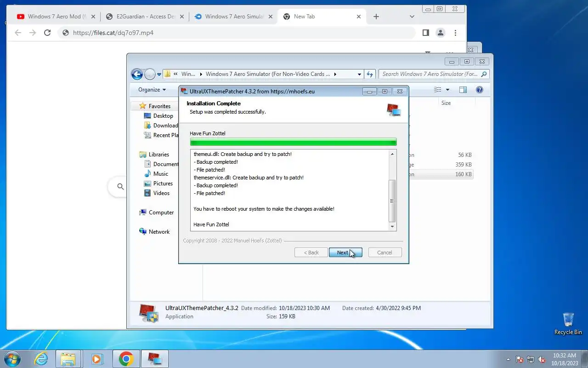588x368 pixels.
Task: Reload the page in Chrome
Action: tap(47, 33)
